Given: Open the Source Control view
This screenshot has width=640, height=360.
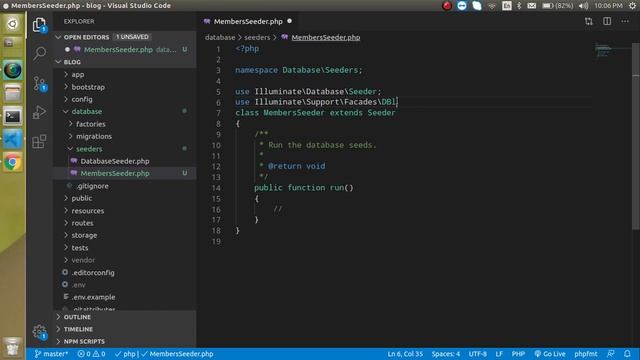Looking at the screenshot, I should coord(40,83).
